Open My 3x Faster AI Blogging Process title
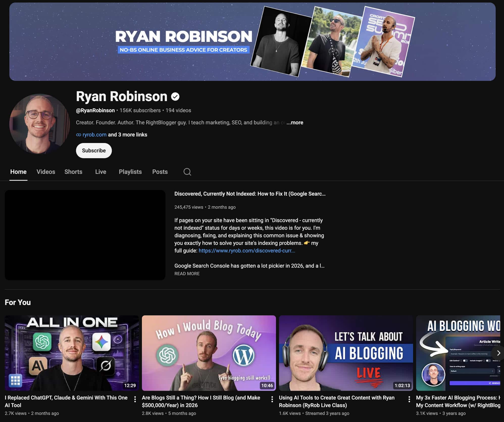The image size is (504, 422). click(x=458, y=401)
